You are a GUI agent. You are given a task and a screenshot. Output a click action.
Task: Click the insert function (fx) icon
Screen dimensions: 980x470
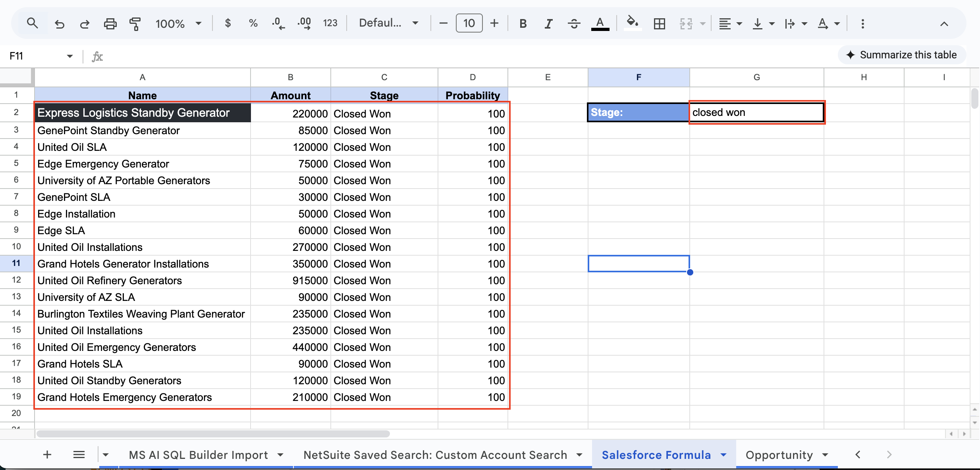97,56
